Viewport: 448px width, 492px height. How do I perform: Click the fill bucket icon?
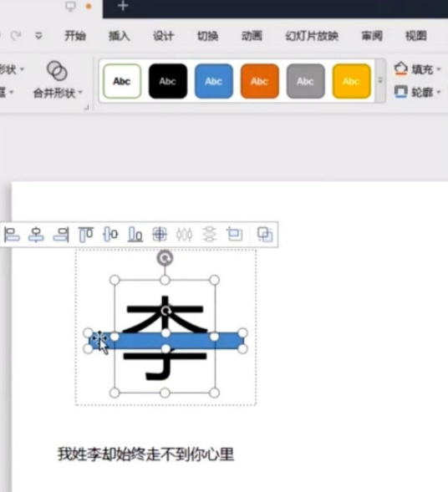(401, 68)
